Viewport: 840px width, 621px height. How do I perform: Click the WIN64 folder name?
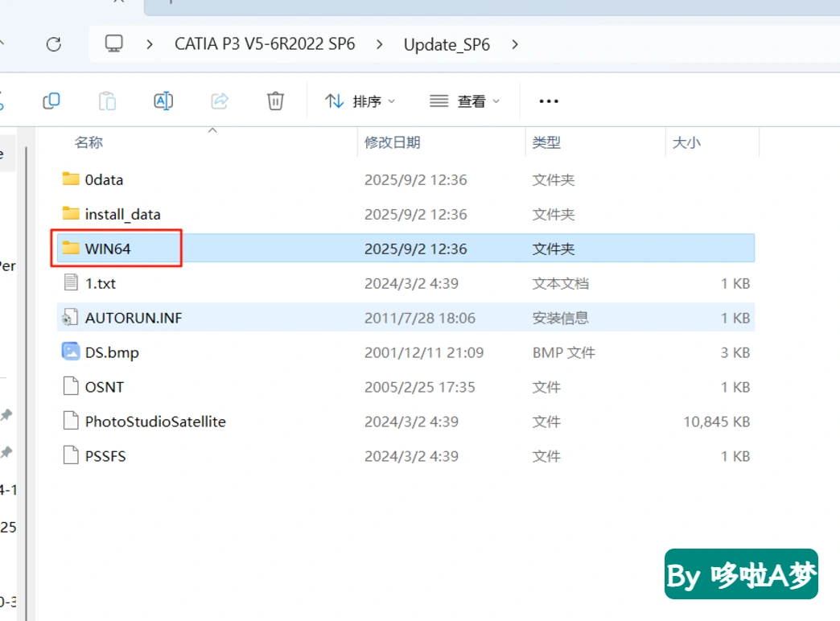[108, 249]
